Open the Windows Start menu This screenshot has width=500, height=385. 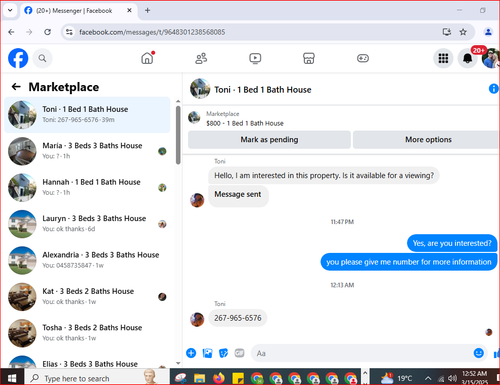click(x=12, y=378)
